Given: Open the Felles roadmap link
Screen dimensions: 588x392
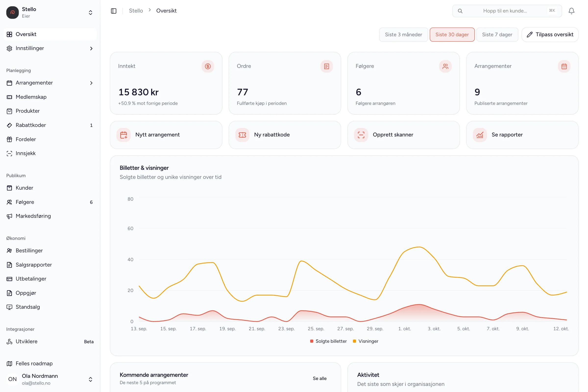Looking at the screenshot, I should click(x=50, y=364).
